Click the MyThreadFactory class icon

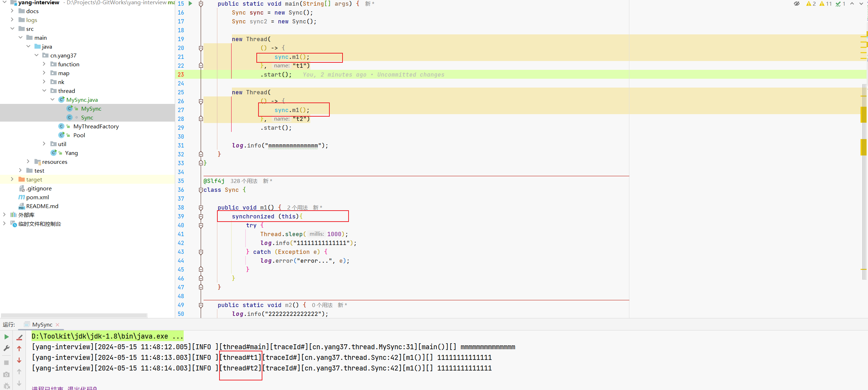click(62, 126)
